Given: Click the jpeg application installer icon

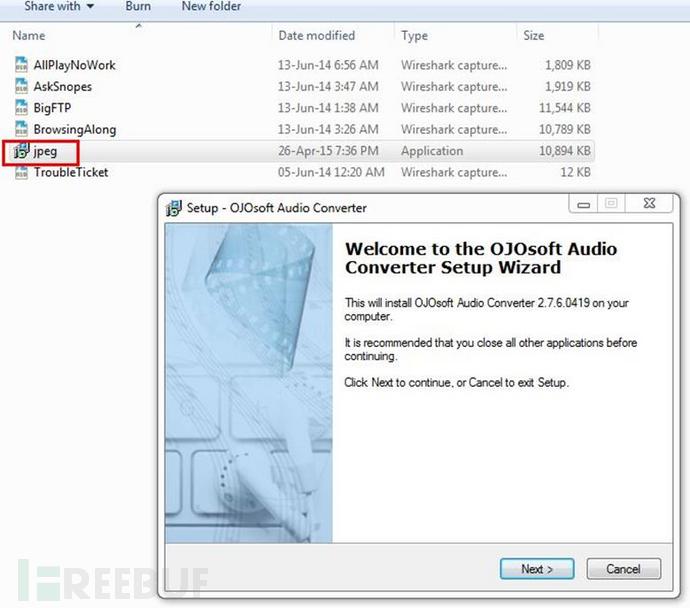Looking at the screenshot, I should click(21, 150).
